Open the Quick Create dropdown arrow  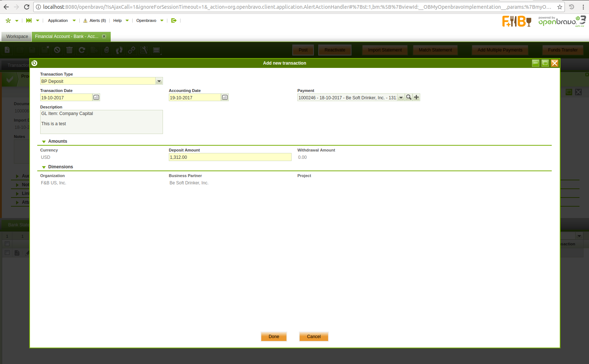tap(38, 21)
